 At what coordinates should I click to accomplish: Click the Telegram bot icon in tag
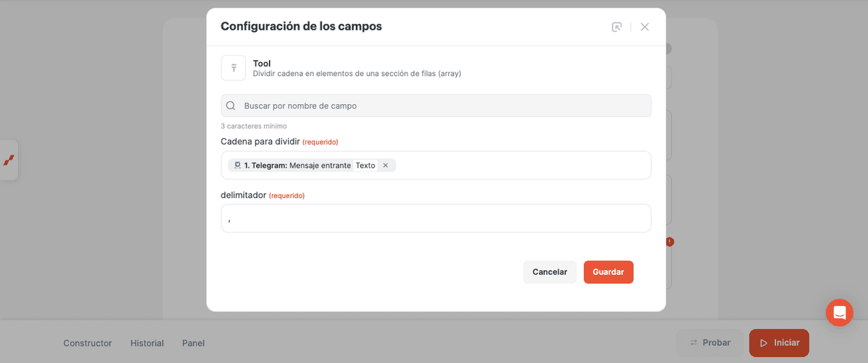(x=237, y=166)
